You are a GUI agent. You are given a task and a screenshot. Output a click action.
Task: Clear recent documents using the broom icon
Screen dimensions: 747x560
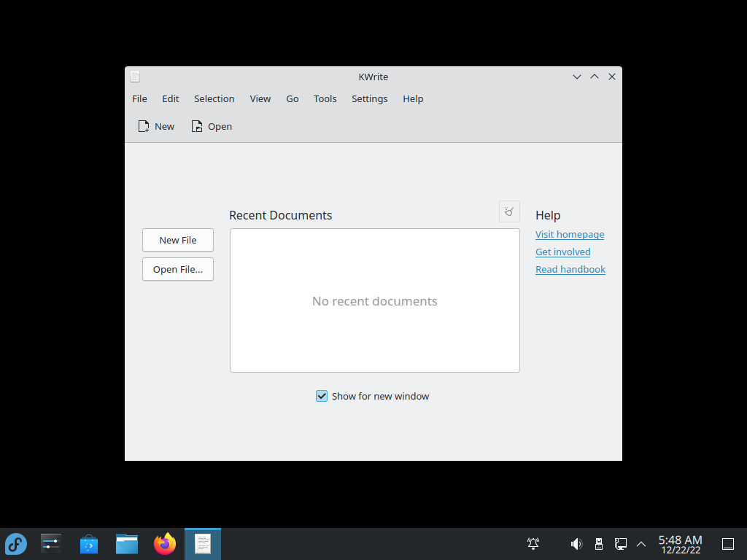(x=509, y=211)
